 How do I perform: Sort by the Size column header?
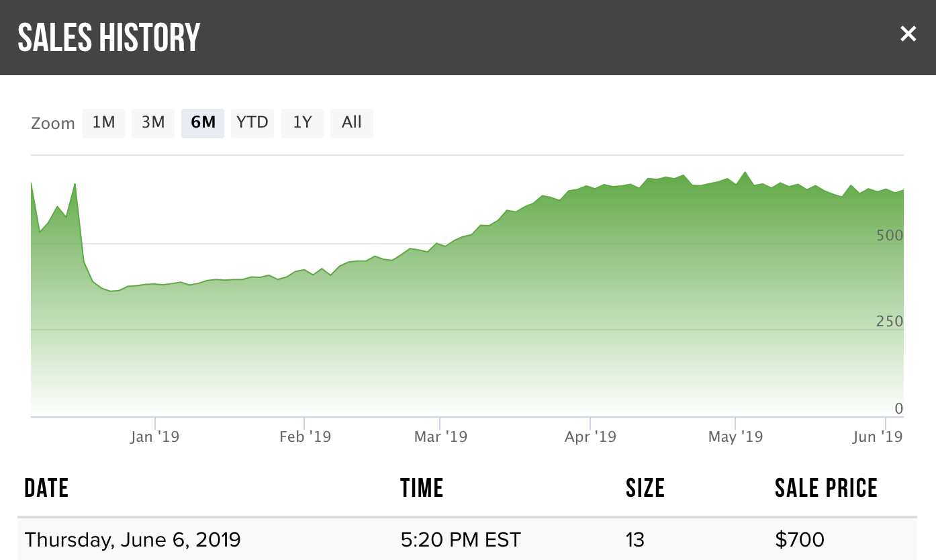click(x=645, y=488)
